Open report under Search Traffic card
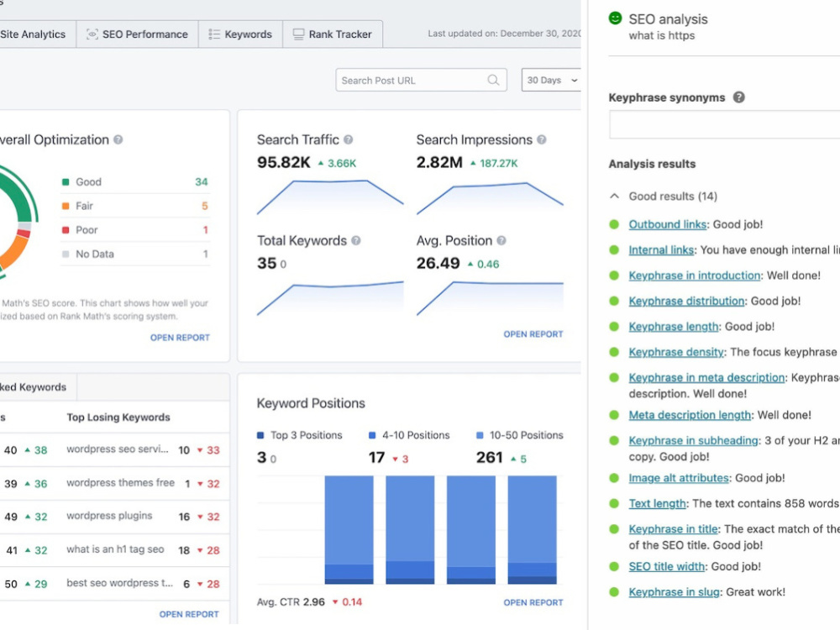This screenshot has width=840, height=630. click(533, 333)
